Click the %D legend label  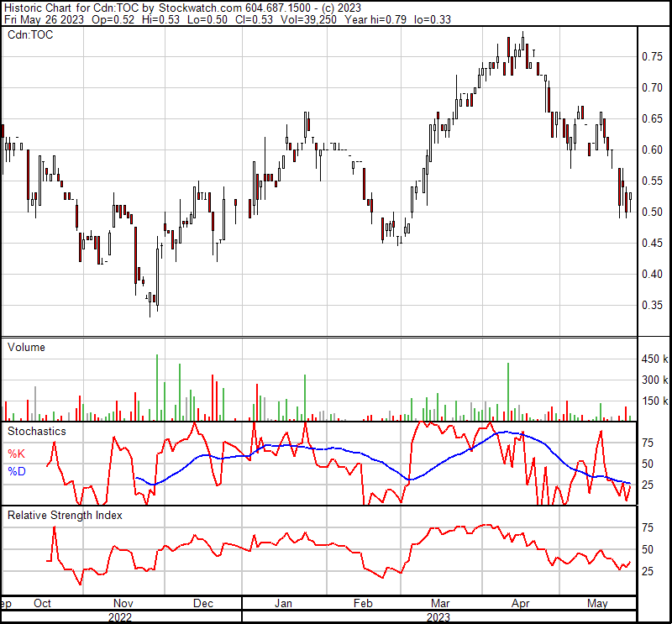pos(17,471)
